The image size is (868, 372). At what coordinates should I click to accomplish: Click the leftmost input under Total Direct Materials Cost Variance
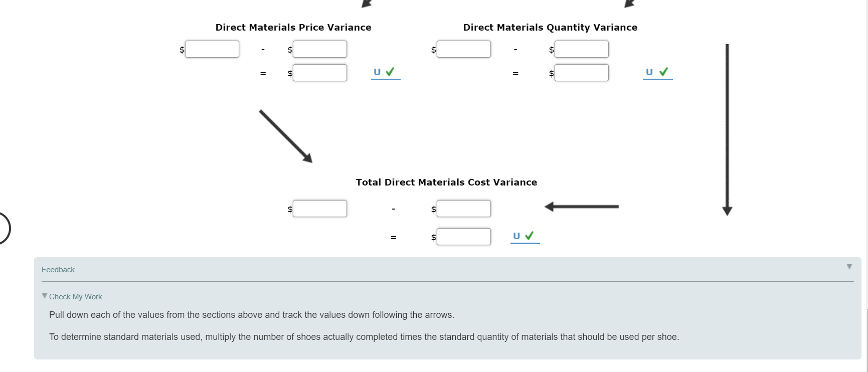(320, 208)
